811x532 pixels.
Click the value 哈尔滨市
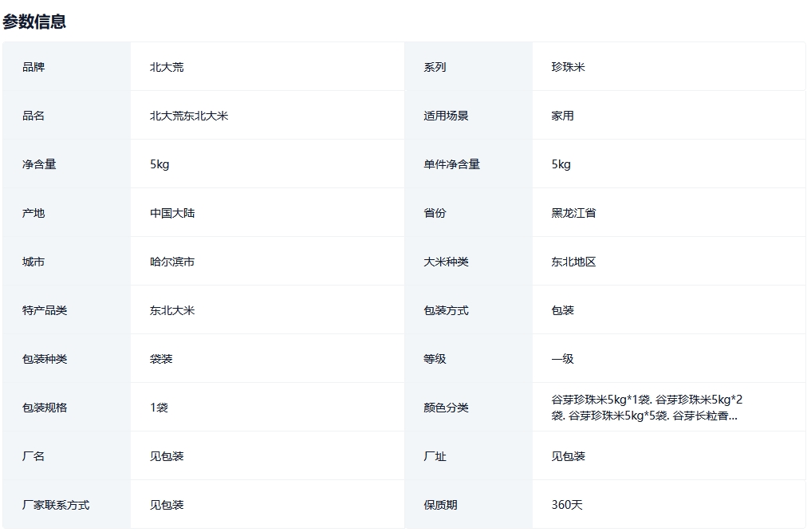coord(172,262)
